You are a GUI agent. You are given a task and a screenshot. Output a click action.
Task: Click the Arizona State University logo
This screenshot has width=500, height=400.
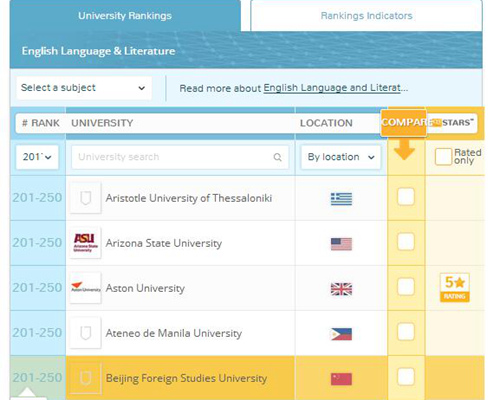tap(85, 243)
